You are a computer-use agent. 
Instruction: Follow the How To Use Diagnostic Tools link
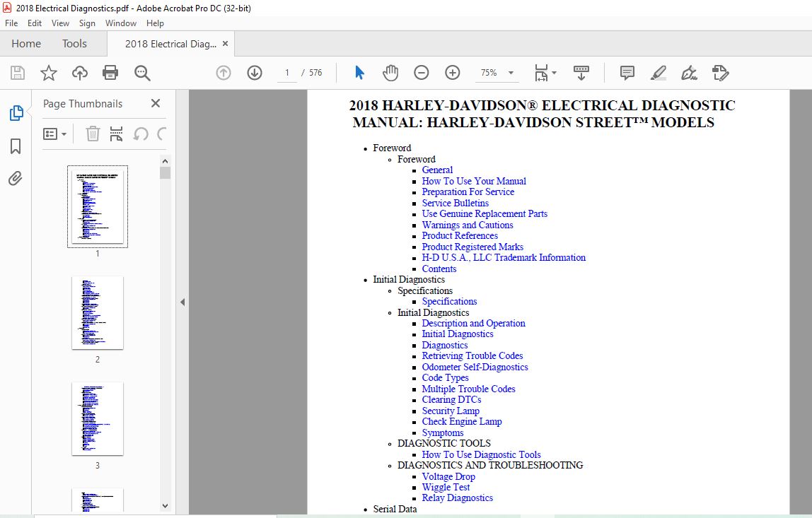pos(481,455)
